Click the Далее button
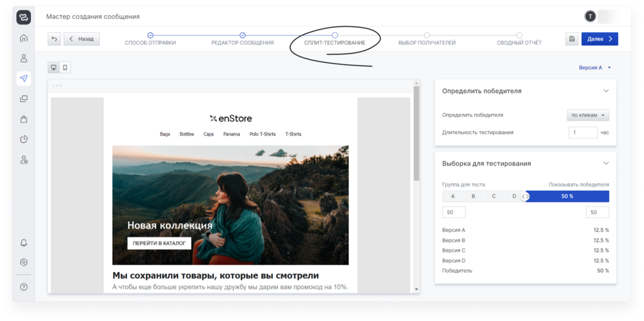This screenshot has height=321, width=644. pos(599,39)
